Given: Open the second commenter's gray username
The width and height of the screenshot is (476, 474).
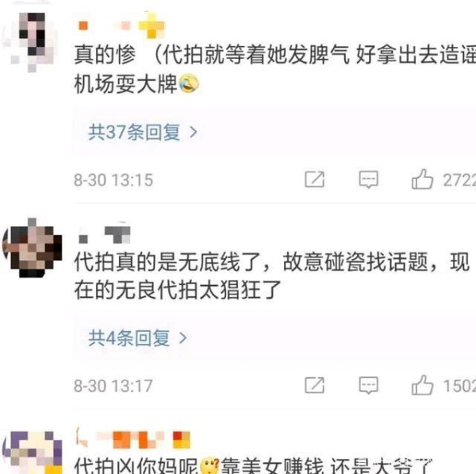Looking at the screenshot, I should tap(105, 234).
